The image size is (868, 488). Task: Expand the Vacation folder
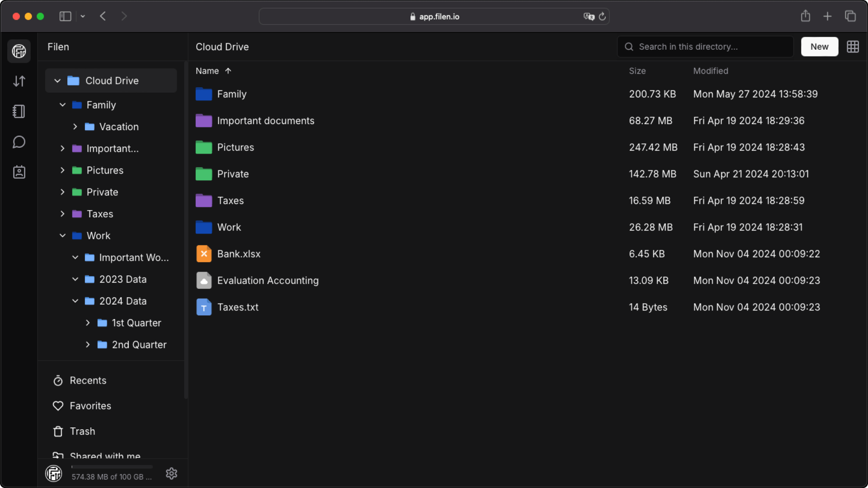75,127
